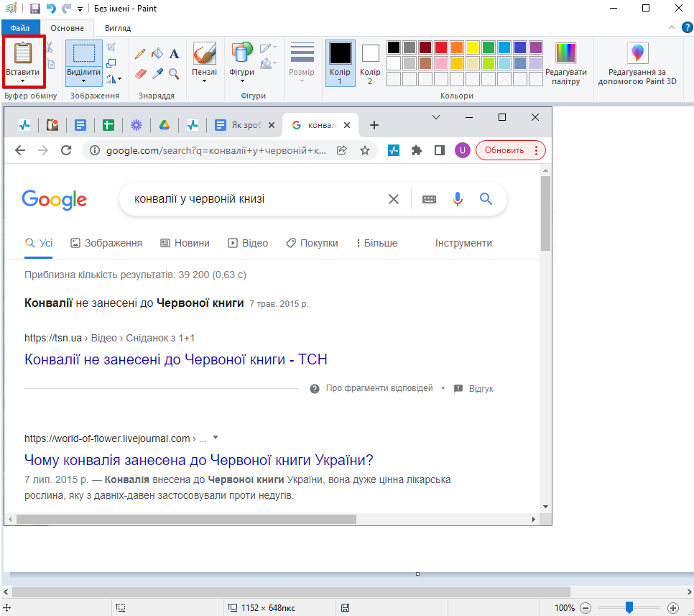Screen dimensions: 694x616
Task: Open the Customize Quick Access Toolbar dropdown
Action: [x=80, y=9]
